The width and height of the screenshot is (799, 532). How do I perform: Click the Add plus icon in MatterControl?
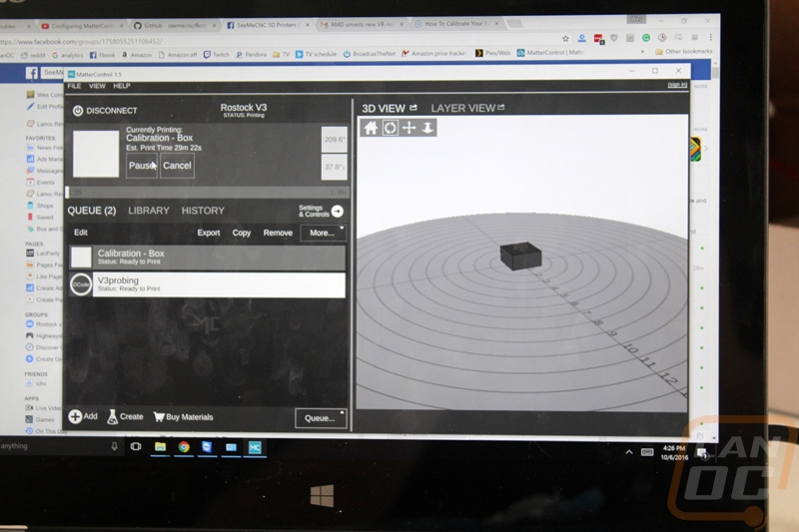tap(75, 416)
